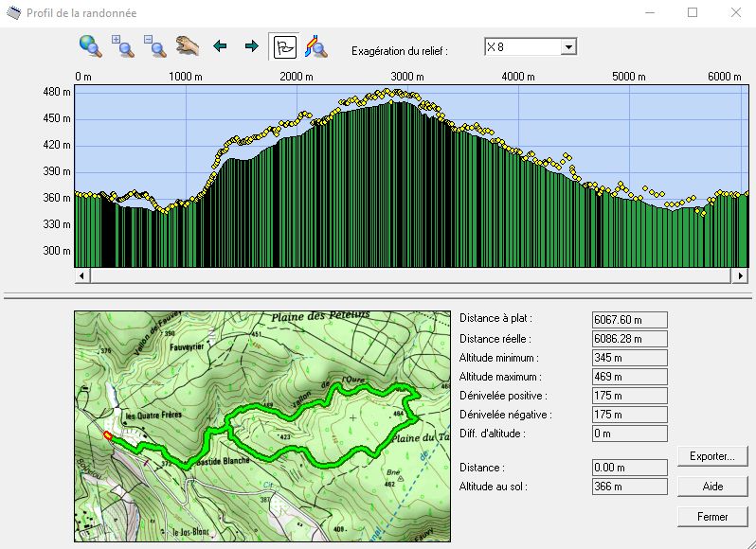The image size is (756, 549).
Task: Click 'Fauveyrier' label on the map
Action: (187, 346)
